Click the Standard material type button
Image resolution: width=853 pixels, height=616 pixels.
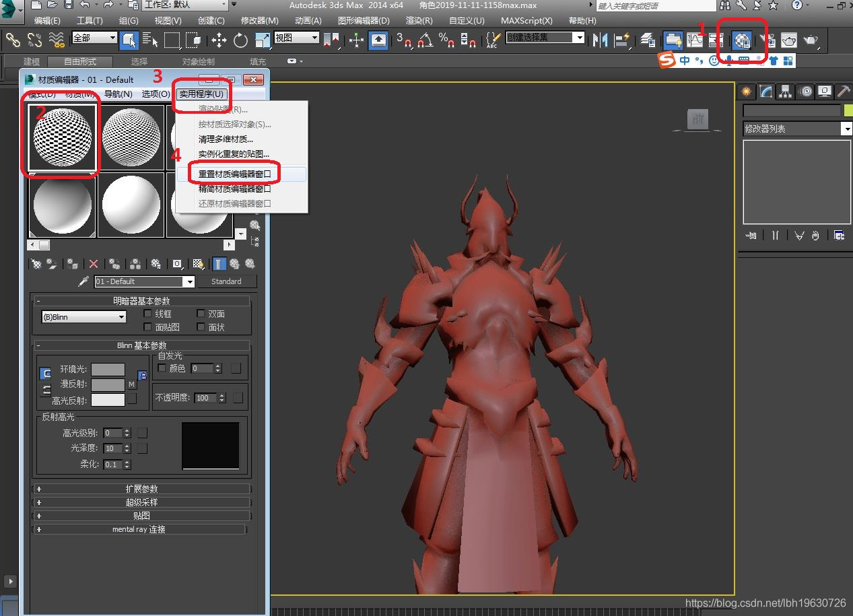(226, 281)
